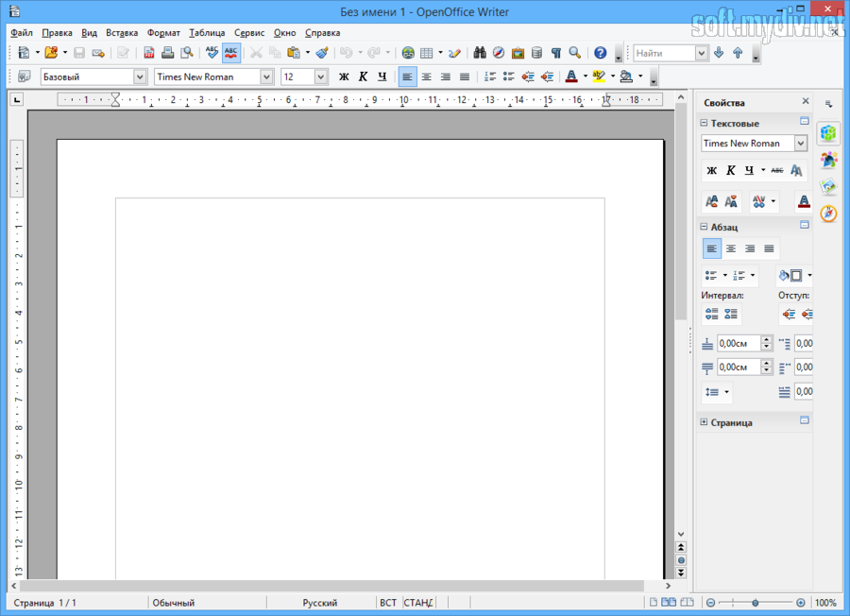This screenshot has height=616, width=850.
Task: Open the Формат menu
Action: pyautogui.click(x=163, y=32)
